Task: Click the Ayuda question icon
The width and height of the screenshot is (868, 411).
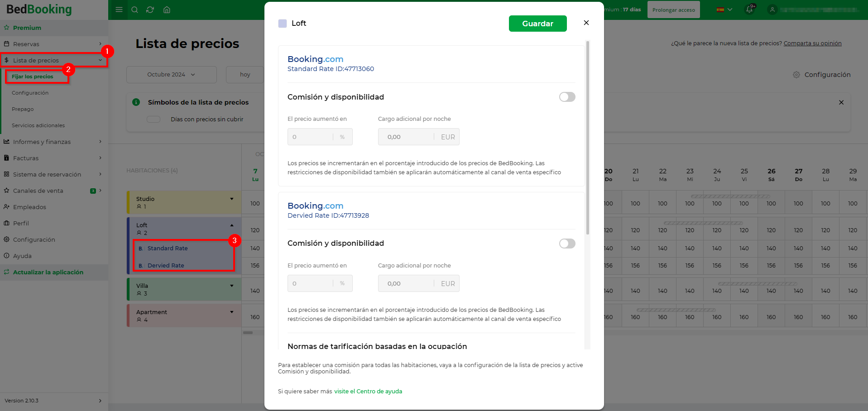Action: point(7,256)
